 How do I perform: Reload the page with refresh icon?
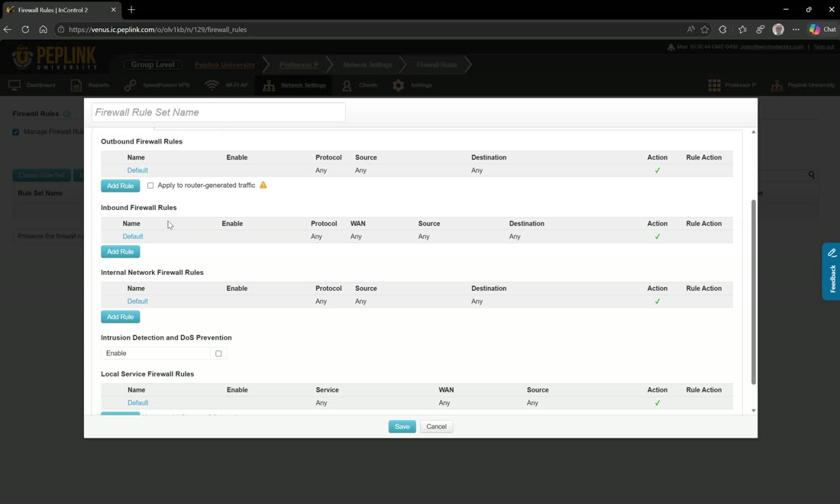click(25, 30)
